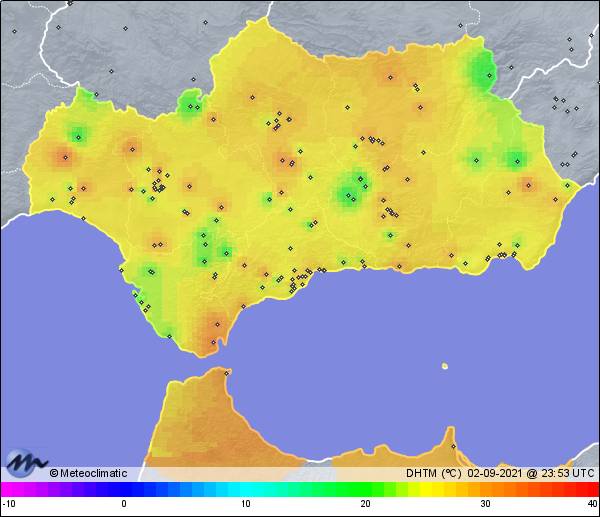
Task: Pick the red end of color scale
Action: click(591, 489)
